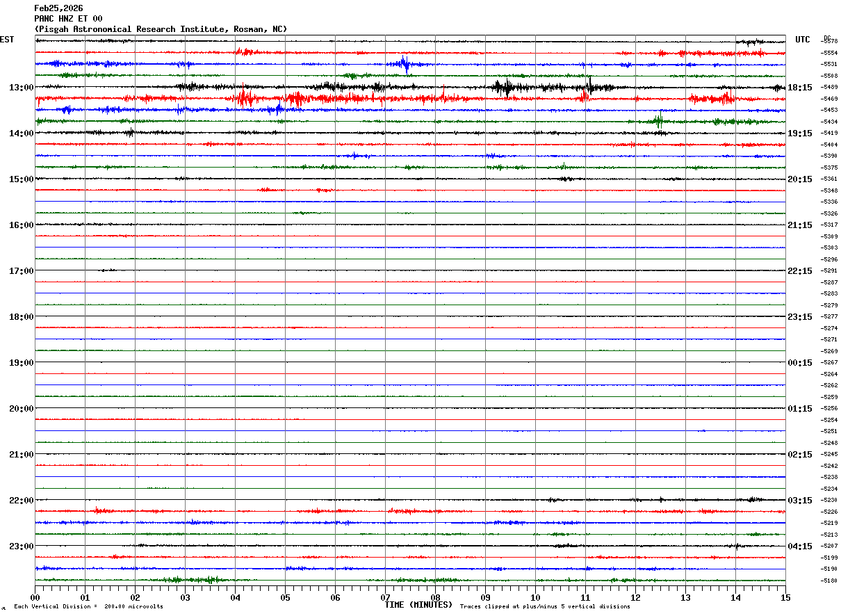Viewport: 841px width, 616px height.
Task: Click the DC offset value '-5180'
Action: (829, 581)
